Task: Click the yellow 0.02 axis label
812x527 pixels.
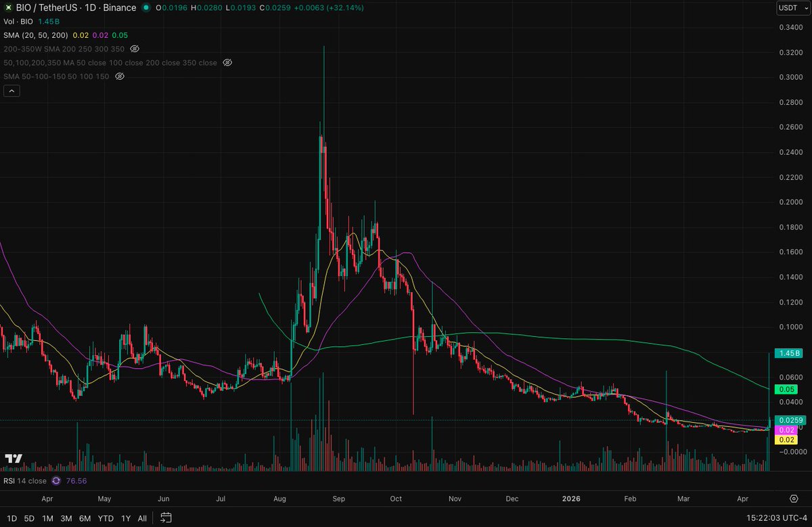Action: pyautogui.click(x=785, y=440)
